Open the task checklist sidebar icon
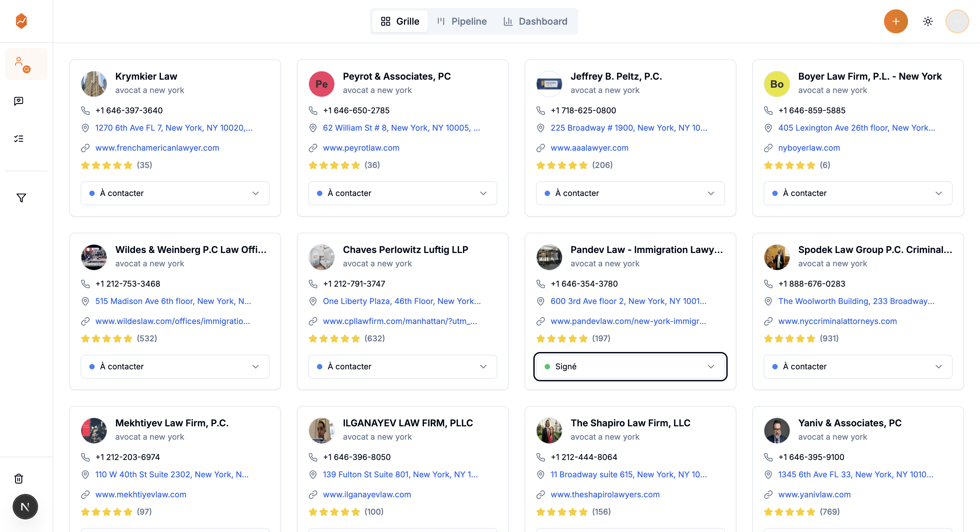This screenshot has height=532, width=980. tap(19, 139)
